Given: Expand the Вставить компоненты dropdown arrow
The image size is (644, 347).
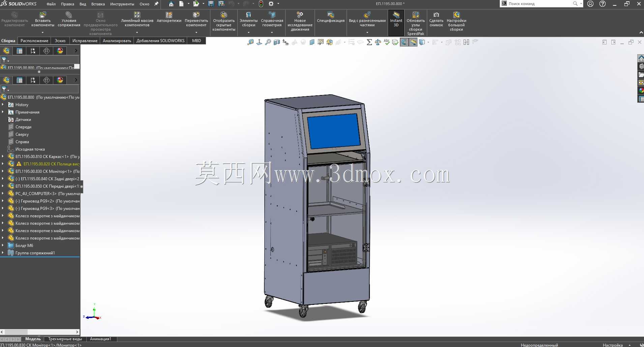Looking at the screenshot, I should (x=43, y=33).
